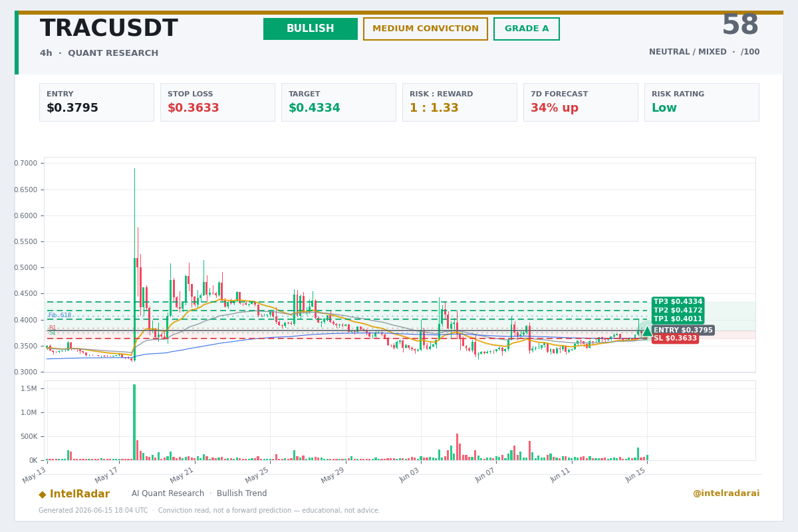Viewport: 798px width, 532px height.
Task: Click the Generated 2026-06-15 disclaimer line
Action: pos(209,511)
